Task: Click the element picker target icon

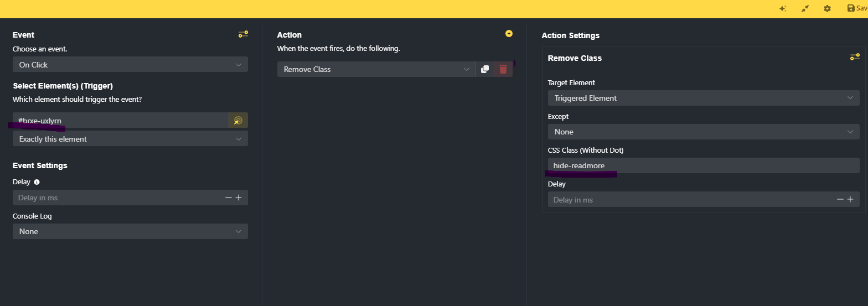Action: 238,120
